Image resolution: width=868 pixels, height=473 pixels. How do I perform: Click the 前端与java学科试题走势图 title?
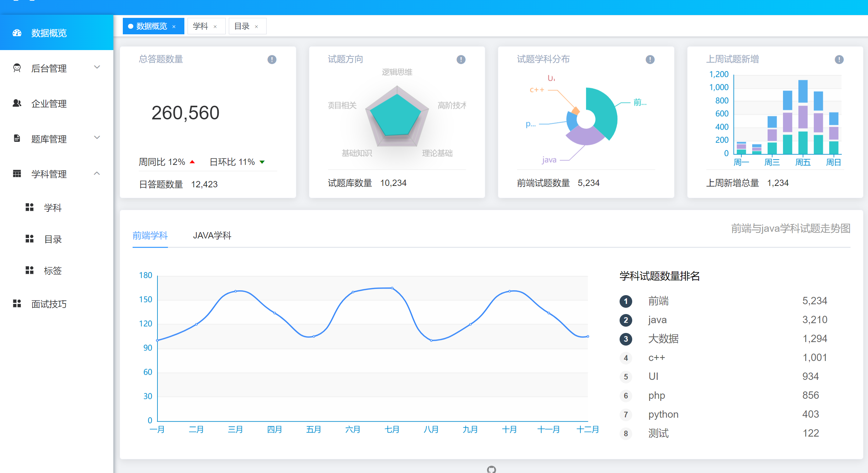pyautogui.click(x=791, y=228)
